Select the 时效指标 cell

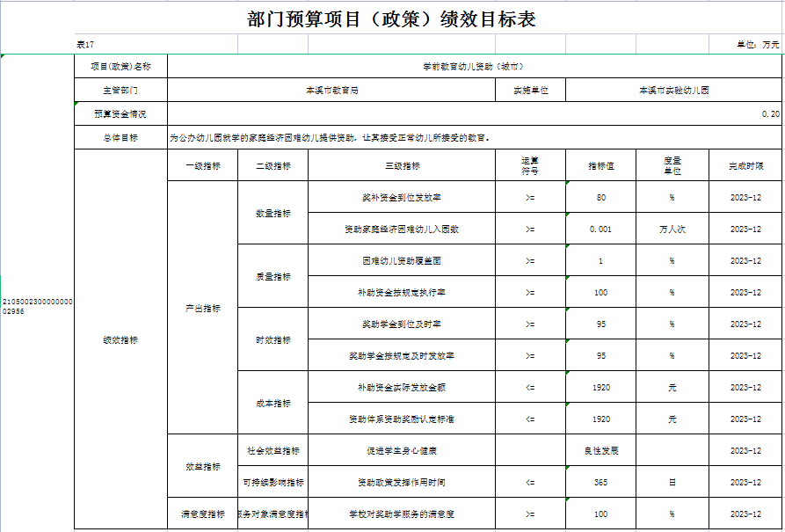(x=273, y=339)
